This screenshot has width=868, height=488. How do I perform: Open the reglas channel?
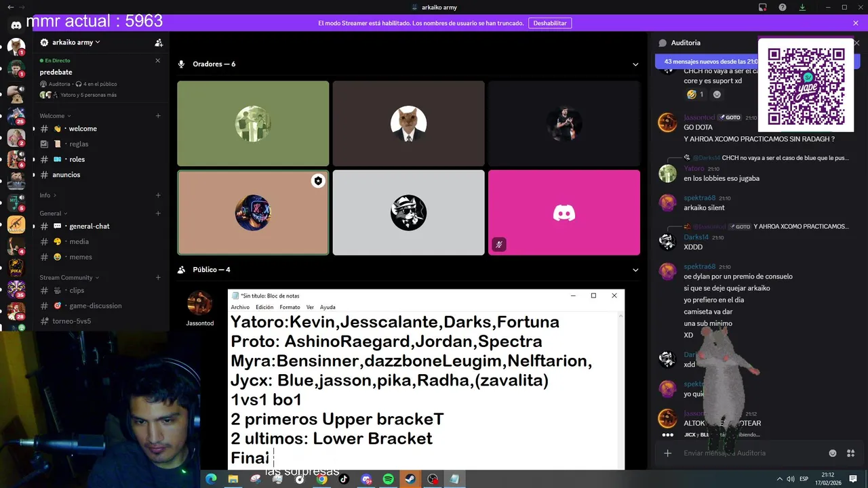click(100, 144)
